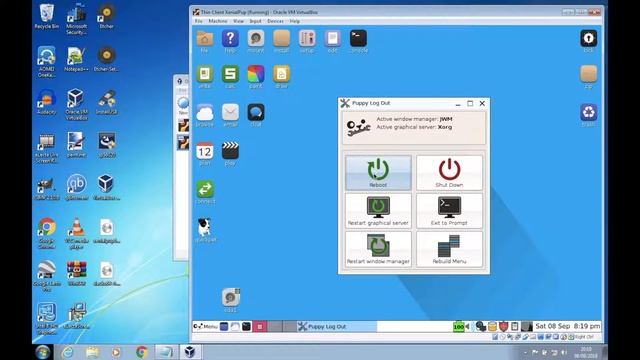Click the Shut Down button
This screenshot has width=640, height=360.
(x=449, y=173)
